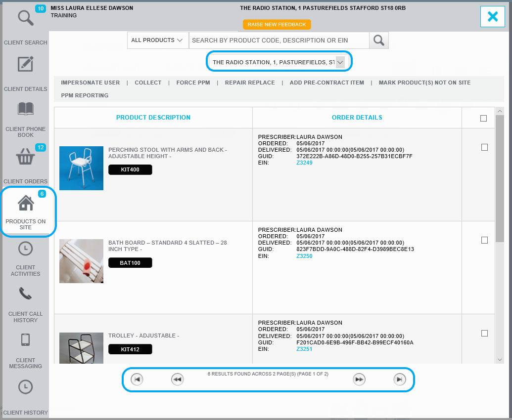Open Client Activities clock icon
Image resolution: width=512 pixels, height=420 pixels.
tap(25, 249)
